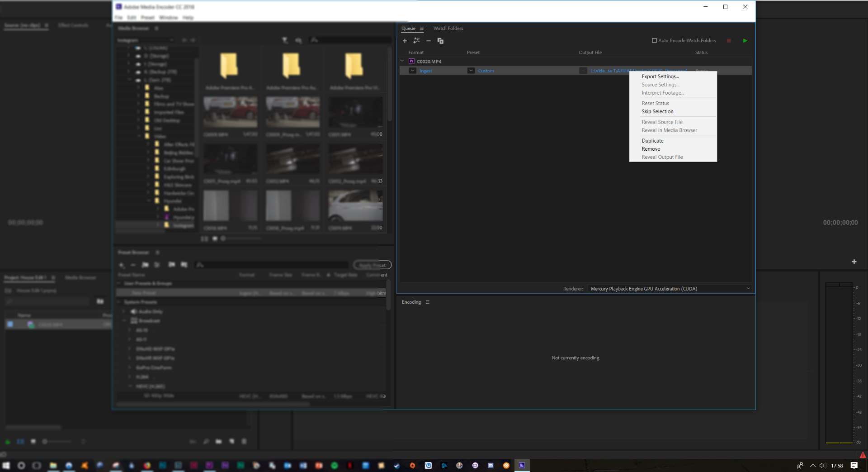Image resolution: width=868 pixels, height=472 pixels.
Task: Click the volume icon in the system tray
Action: pyautogui.click(x=822, y=465)
